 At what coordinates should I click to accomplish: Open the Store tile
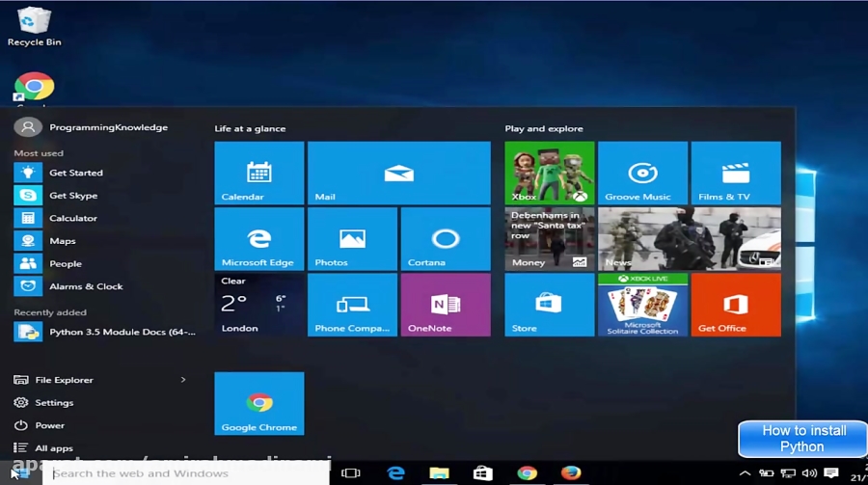(x=549, y=305)
